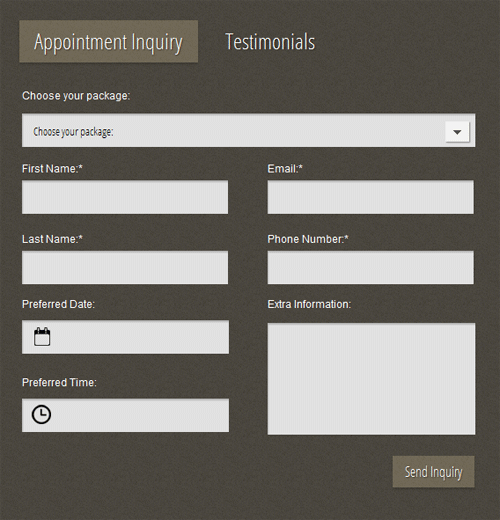Click the 'First Name:*' label
This screenshot has height=520, width=500.
52,169
